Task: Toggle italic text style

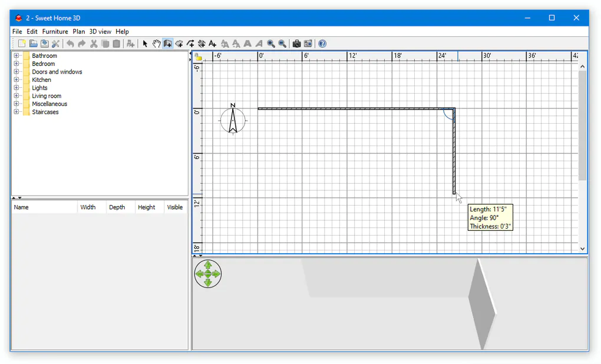Action: tap(259, 44)
